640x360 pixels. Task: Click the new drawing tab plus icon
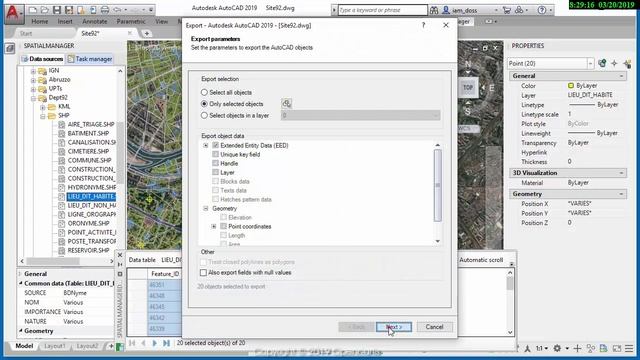pos(147,33)
